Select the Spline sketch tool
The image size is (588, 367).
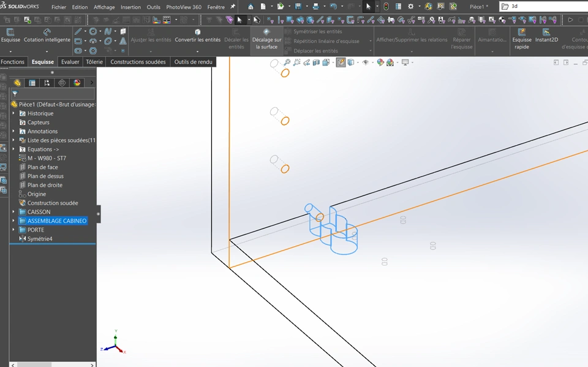[x=108, y=31]
